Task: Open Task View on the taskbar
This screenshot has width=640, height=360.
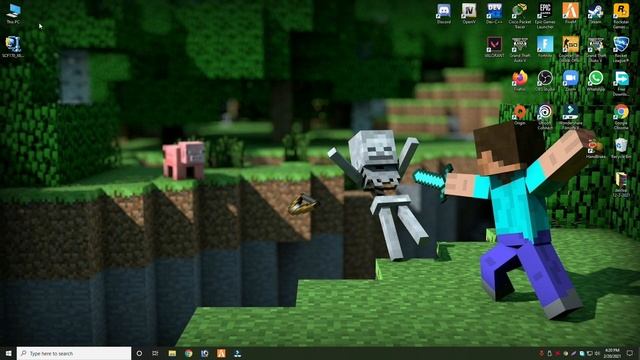Action: tap(155, 353)
